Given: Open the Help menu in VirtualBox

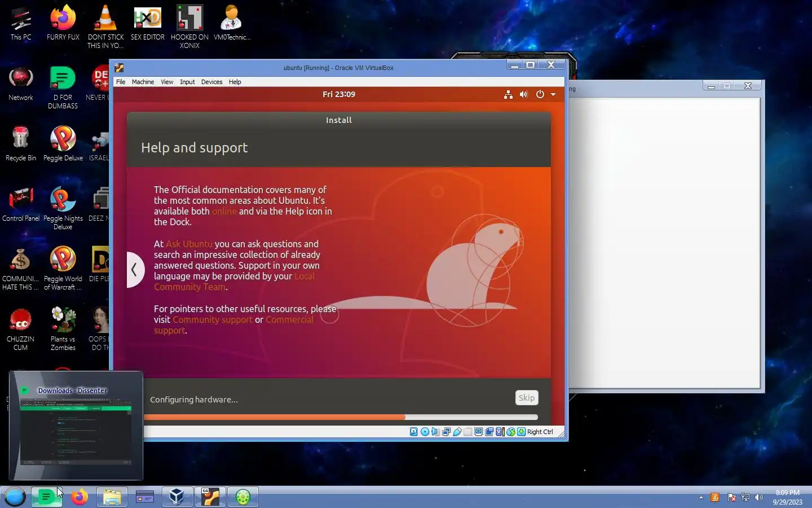Looking at the screenshot, I should pos(235,82).
